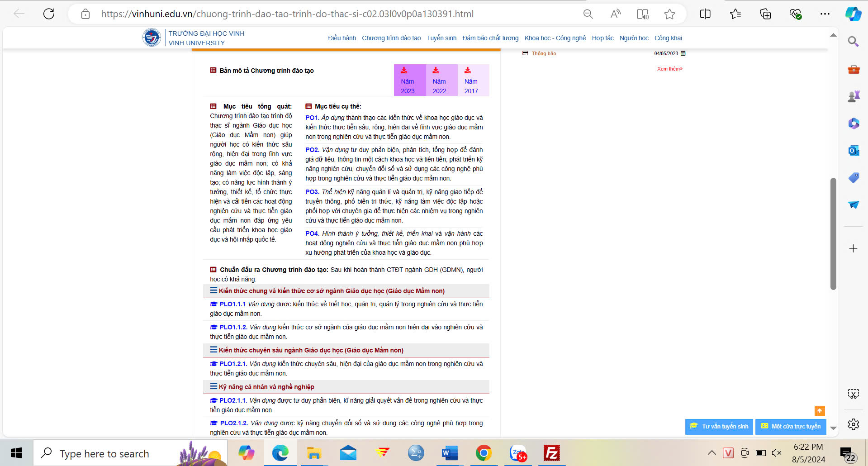Open the sidebar Tools briefcase icon

pos(854,69)
